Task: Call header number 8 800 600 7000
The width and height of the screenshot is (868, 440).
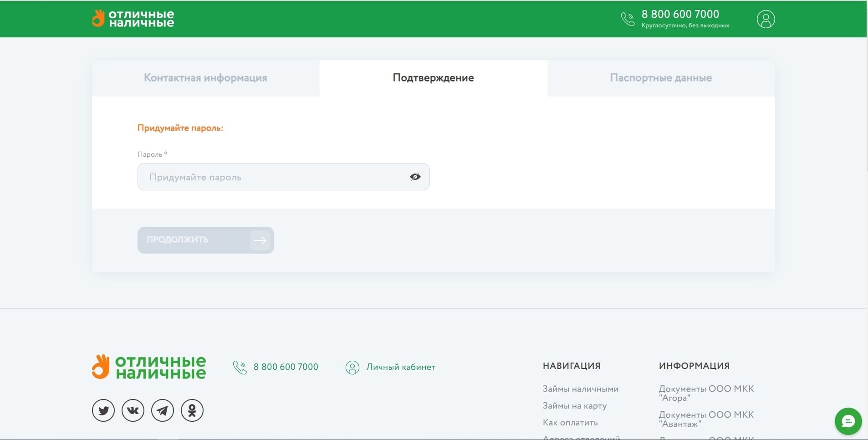Action: click(680, 14)
